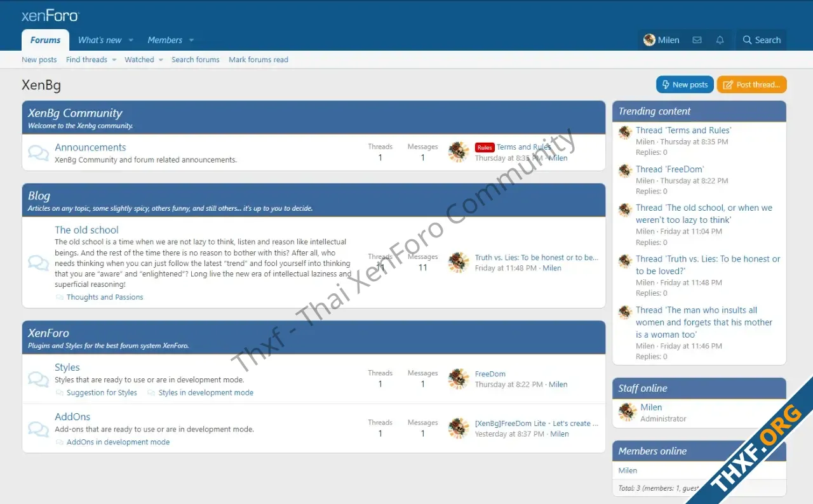Click the avatar beside trending 'FreeDom' thread
813x504 pixels.
(625, 171)
